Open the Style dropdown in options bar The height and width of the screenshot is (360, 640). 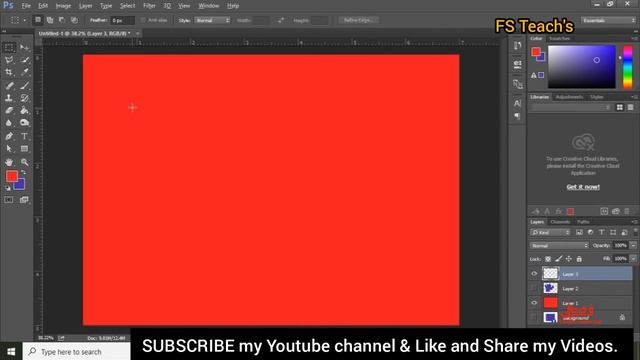tap(212, 20)
